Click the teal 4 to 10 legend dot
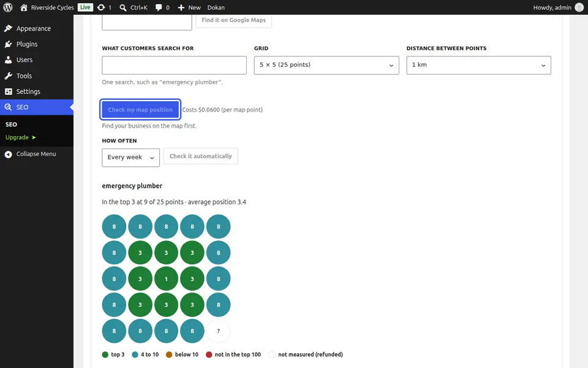The height and width of the screenshot is (368, 588). 135,355
